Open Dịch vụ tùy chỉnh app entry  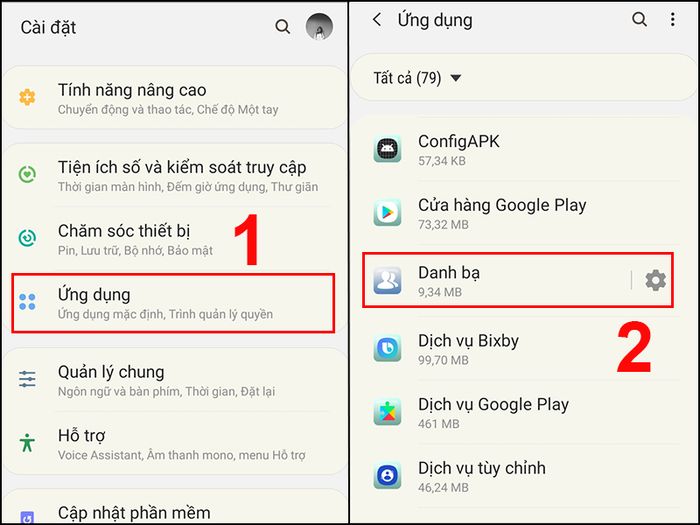point(524,476)
